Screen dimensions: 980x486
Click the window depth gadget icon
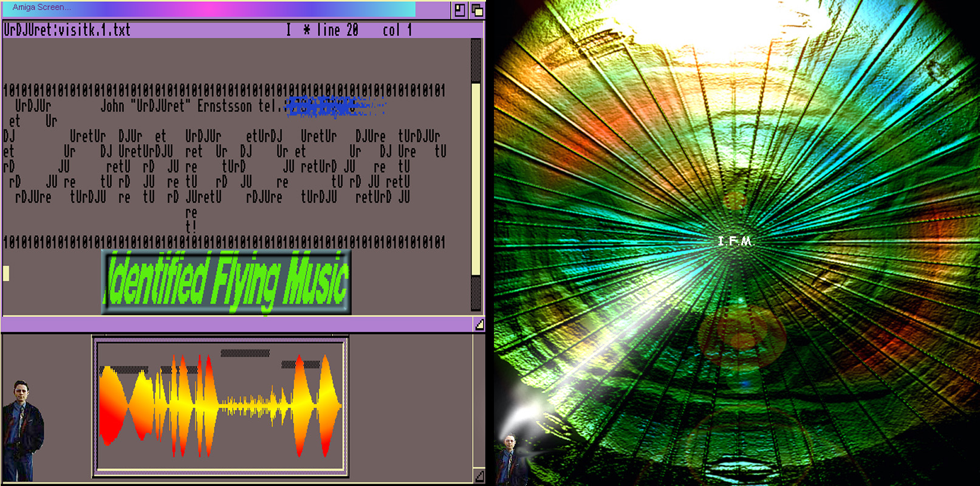(477, 10)
